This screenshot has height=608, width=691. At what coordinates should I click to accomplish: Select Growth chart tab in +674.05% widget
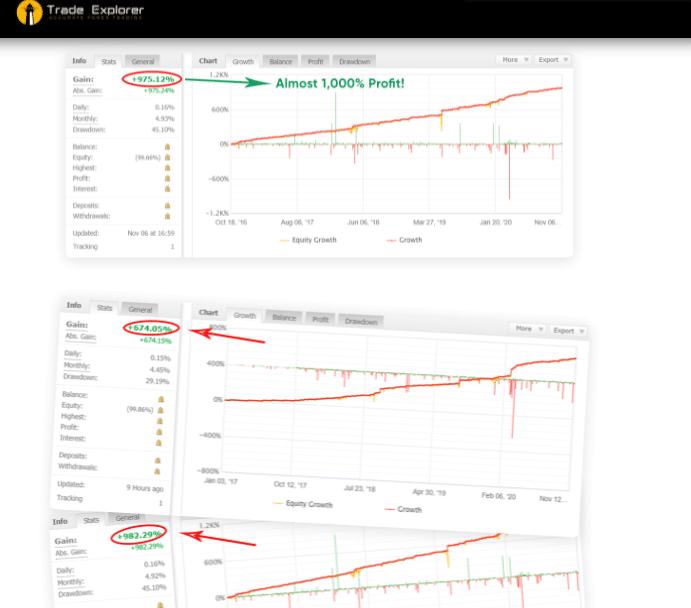245,315
